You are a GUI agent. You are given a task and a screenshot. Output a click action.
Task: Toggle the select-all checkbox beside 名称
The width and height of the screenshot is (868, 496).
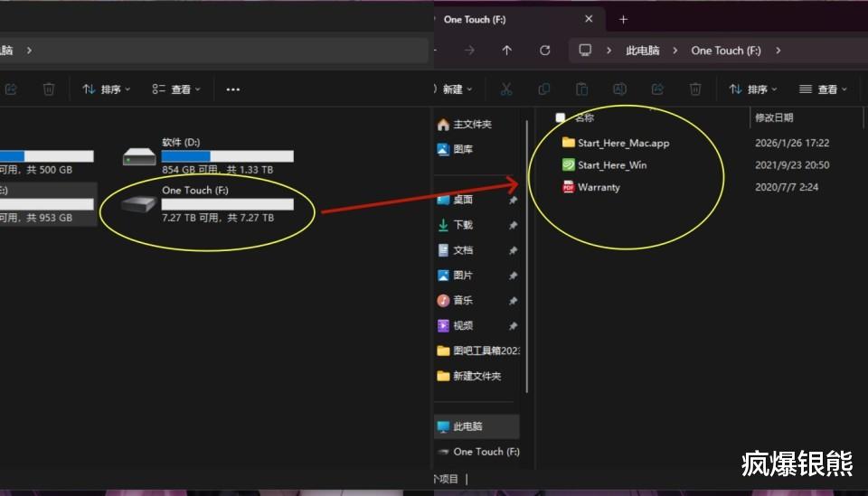[x=561, y=117]
